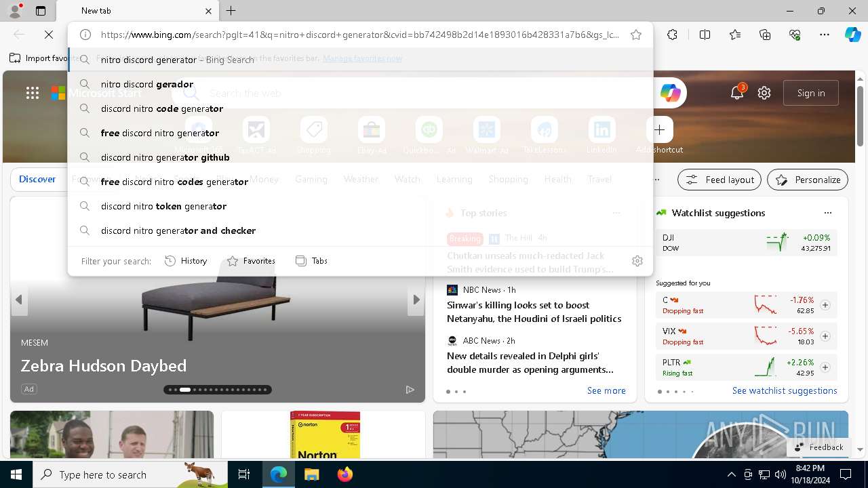Screen dimensions: 868x488
Task: Add VIX to watchlist
Action: (825, 336)
